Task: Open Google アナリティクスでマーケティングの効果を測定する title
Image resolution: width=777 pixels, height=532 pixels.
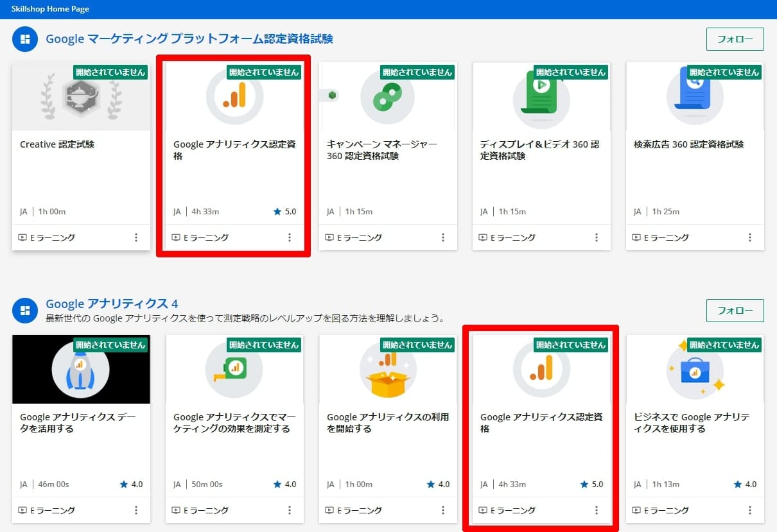Action: [x=234, y=423]
